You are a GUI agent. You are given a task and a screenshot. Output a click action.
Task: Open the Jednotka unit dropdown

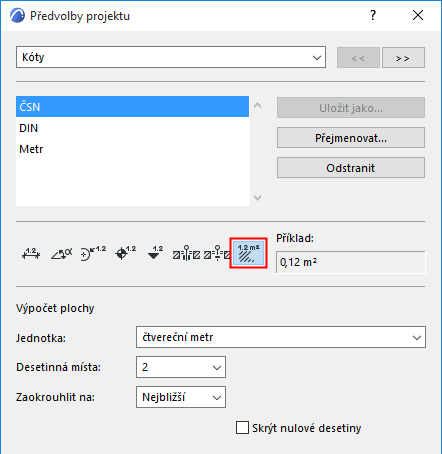point(281,337)
